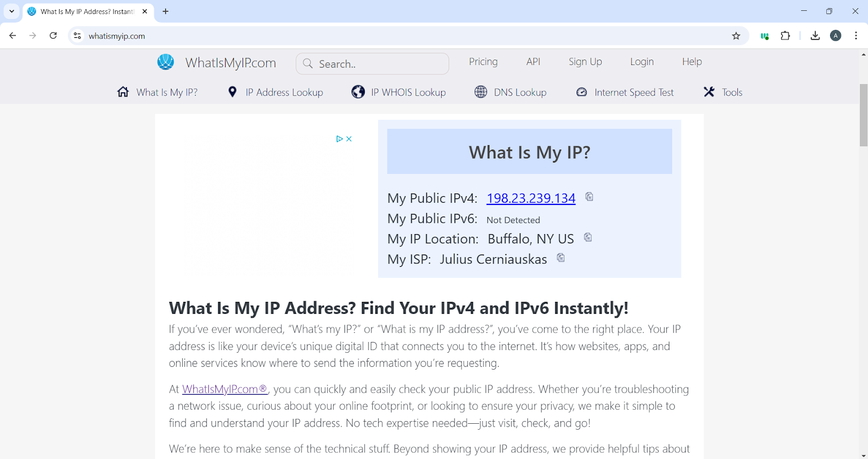Click the scrollbar up arrow
The width and height of the screenshot is (868, 459).
(864, 54)
